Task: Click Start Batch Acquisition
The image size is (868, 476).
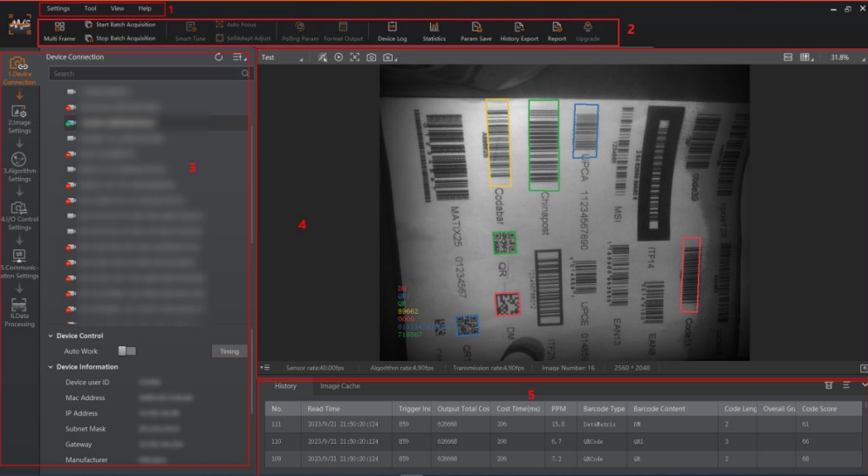Action: (120, 24)
